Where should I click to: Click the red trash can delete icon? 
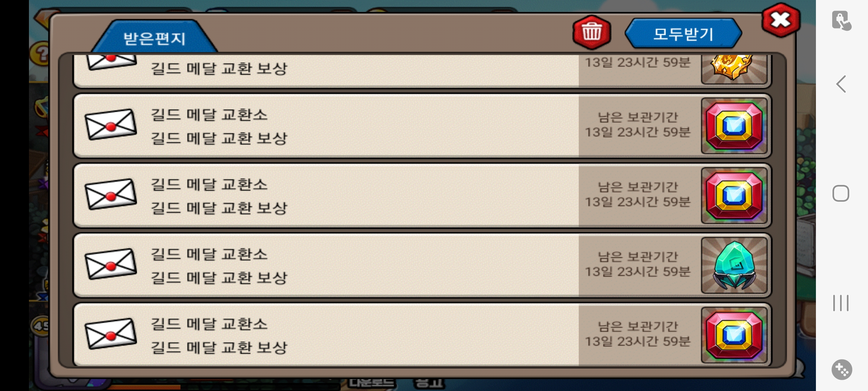592,33
